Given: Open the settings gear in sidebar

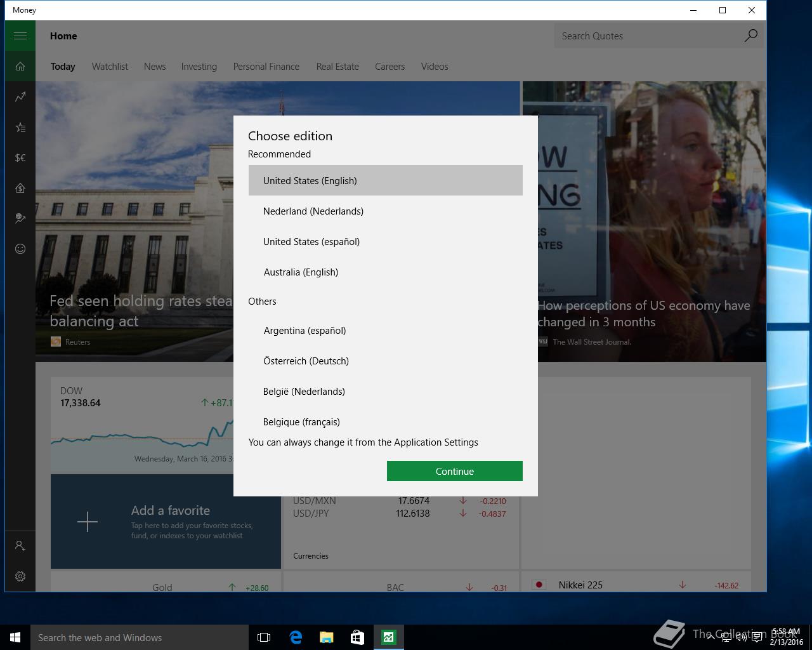Looking at the screenshot, I should [20, 576].
